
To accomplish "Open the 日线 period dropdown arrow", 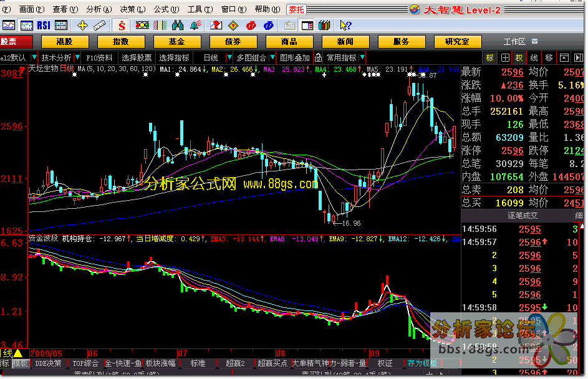I will [x=229, y=57].
